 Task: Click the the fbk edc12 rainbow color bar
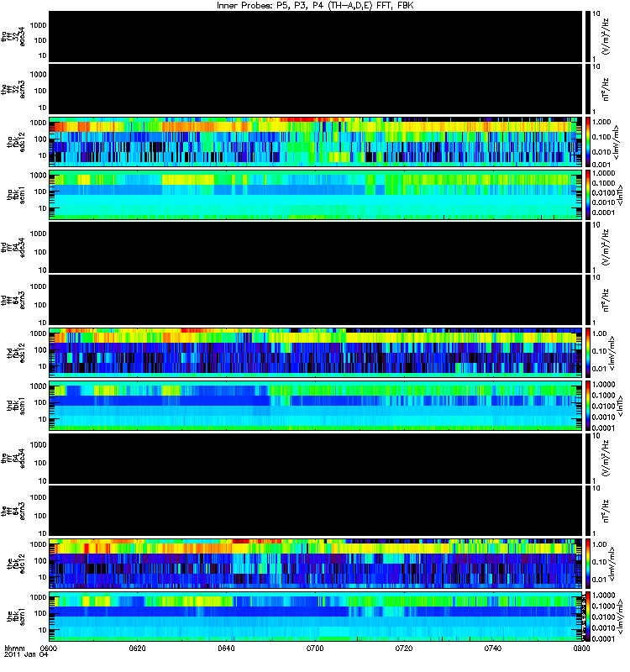tap(588, 564)
